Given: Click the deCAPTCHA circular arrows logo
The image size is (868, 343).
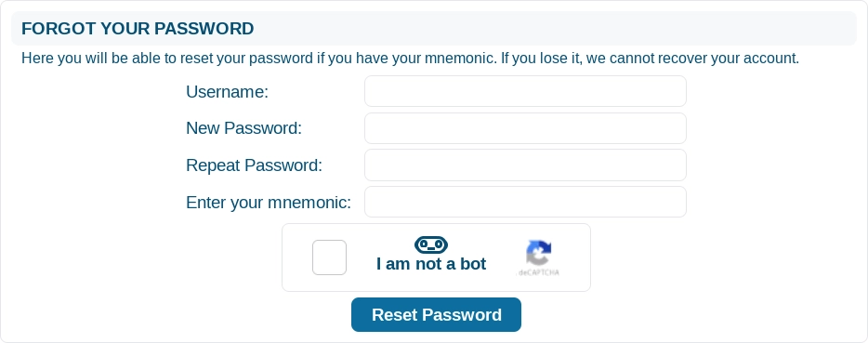Looking at the screenshot, I should click(x=539, y=253).
